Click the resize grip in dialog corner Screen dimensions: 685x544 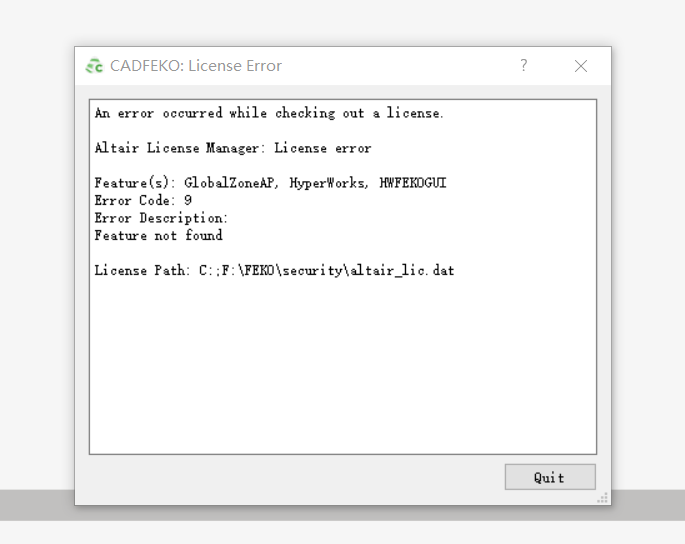click(603, 497)
